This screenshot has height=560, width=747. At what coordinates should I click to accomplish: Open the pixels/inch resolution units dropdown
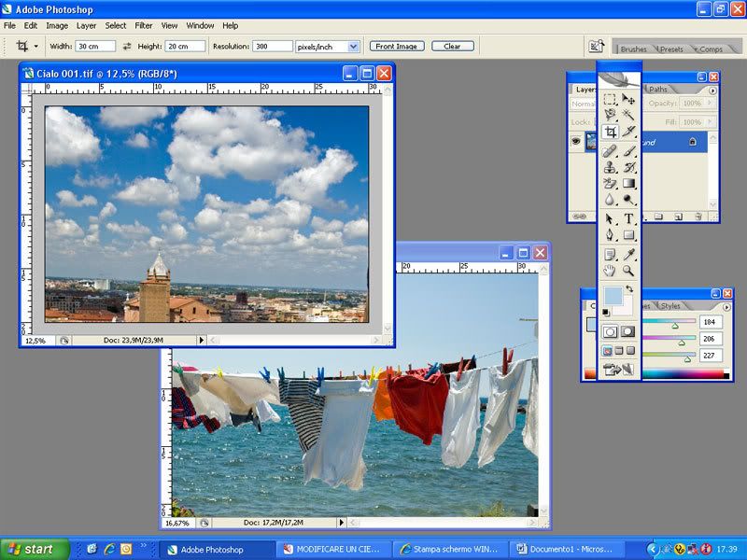point(353,47)
